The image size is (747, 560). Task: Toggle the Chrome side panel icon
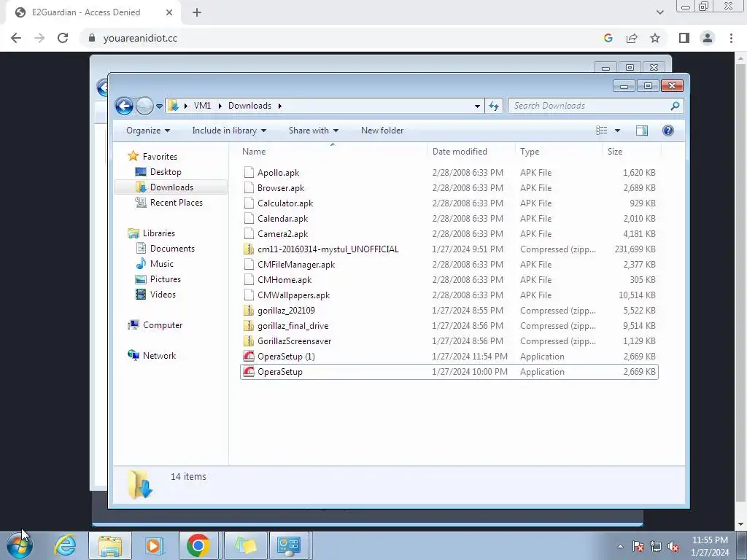click(x=684, y=38)
